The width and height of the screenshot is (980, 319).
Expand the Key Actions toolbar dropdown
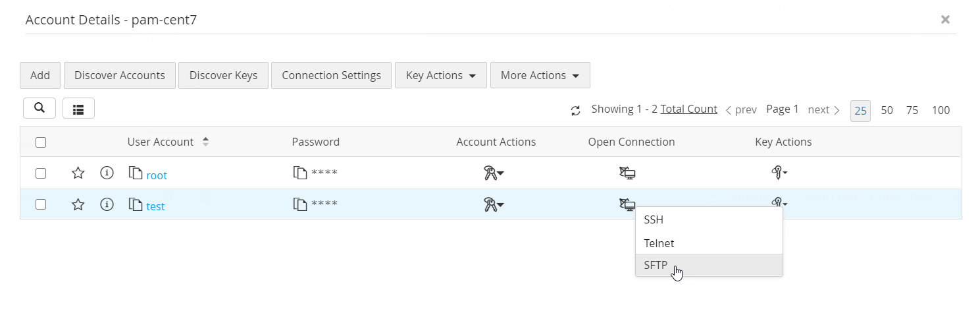click(x=440, y=75)
